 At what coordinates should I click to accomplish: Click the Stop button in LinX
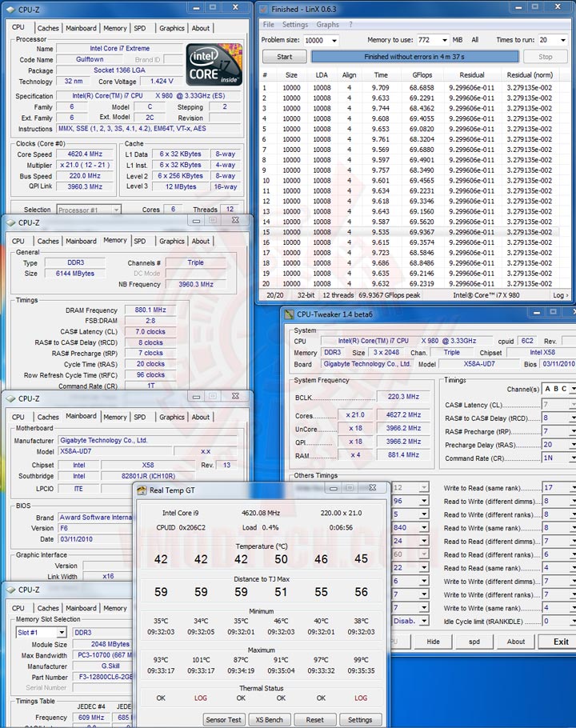(x=546, y=57)
